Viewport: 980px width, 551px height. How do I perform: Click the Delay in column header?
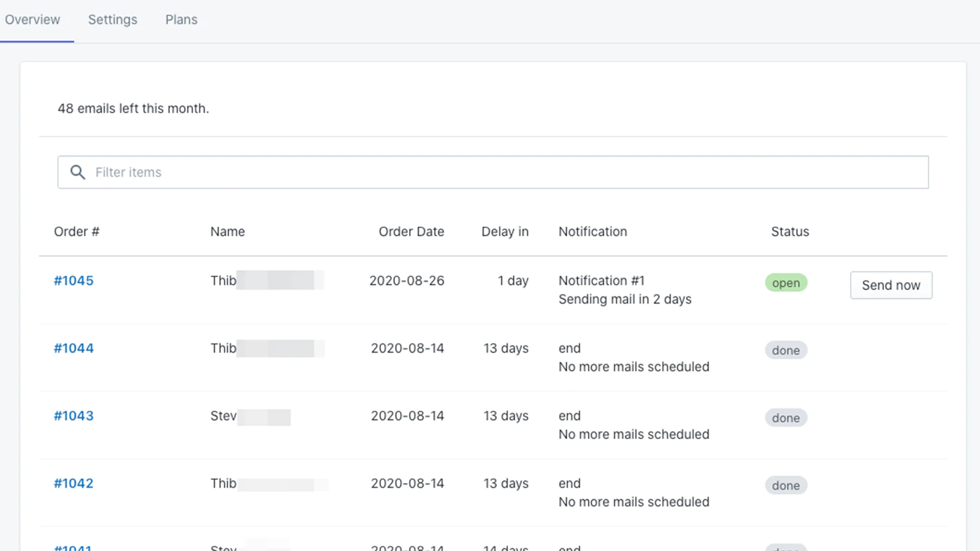pyautogui.click(x=505, y=231)
